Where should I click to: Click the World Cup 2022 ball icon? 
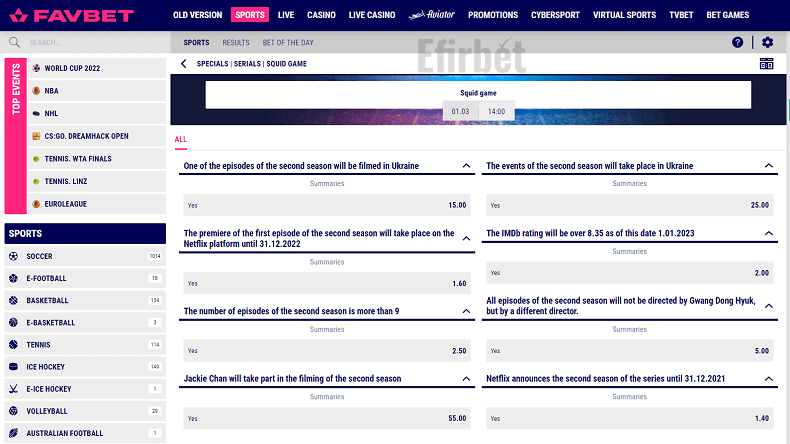point(36,68)
